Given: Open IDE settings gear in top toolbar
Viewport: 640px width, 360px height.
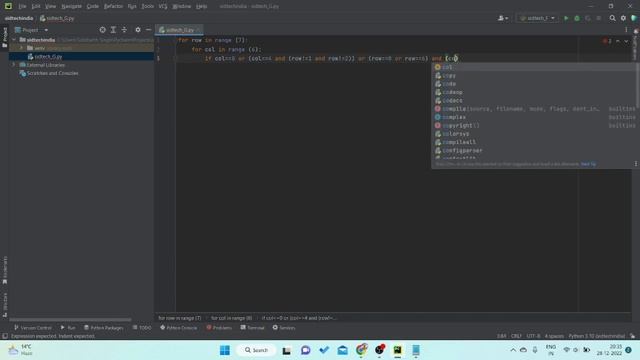Looking at the screenshot, I should [x=623, y=18].
